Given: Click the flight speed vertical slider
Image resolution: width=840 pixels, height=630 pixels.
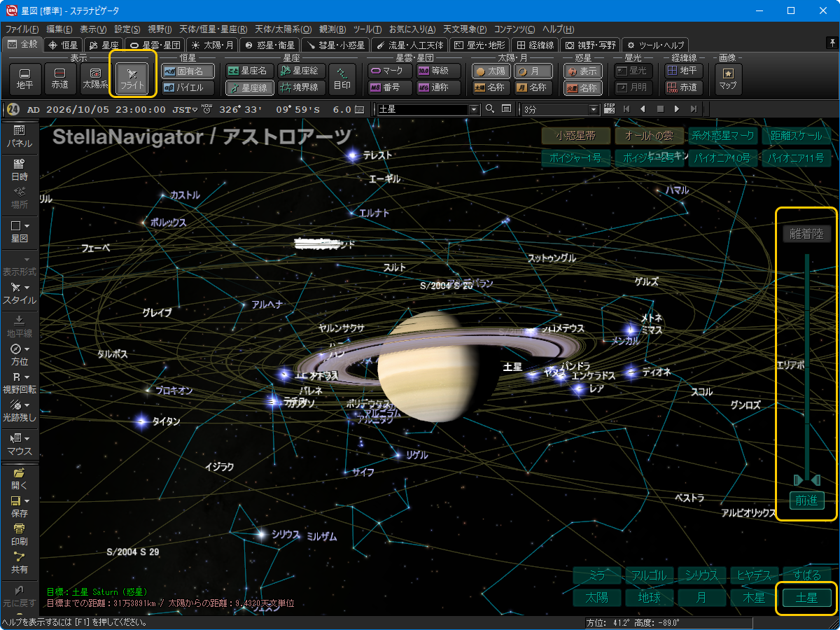Looking at the screenshot, I should 806,366.
